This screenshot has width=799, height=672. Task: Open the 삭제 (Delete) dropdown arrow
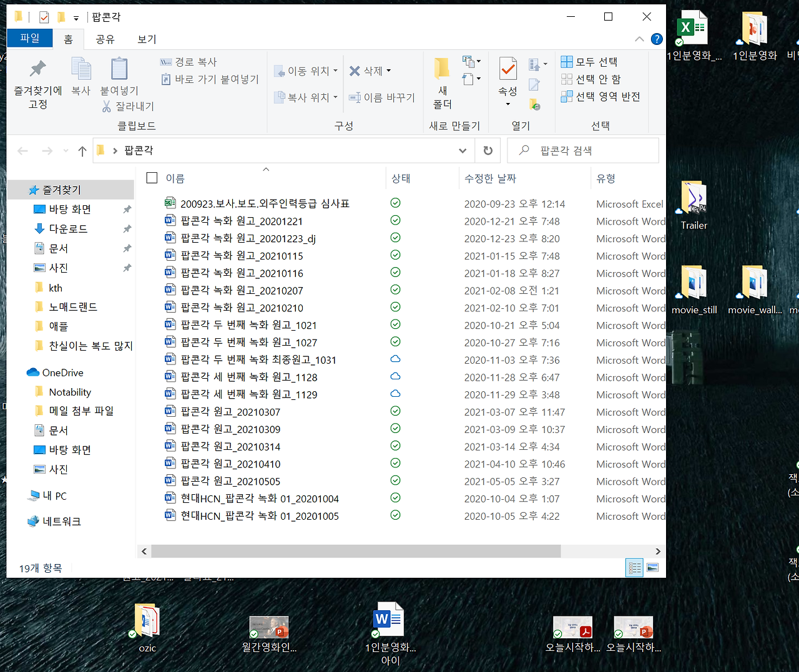point(388,71)
